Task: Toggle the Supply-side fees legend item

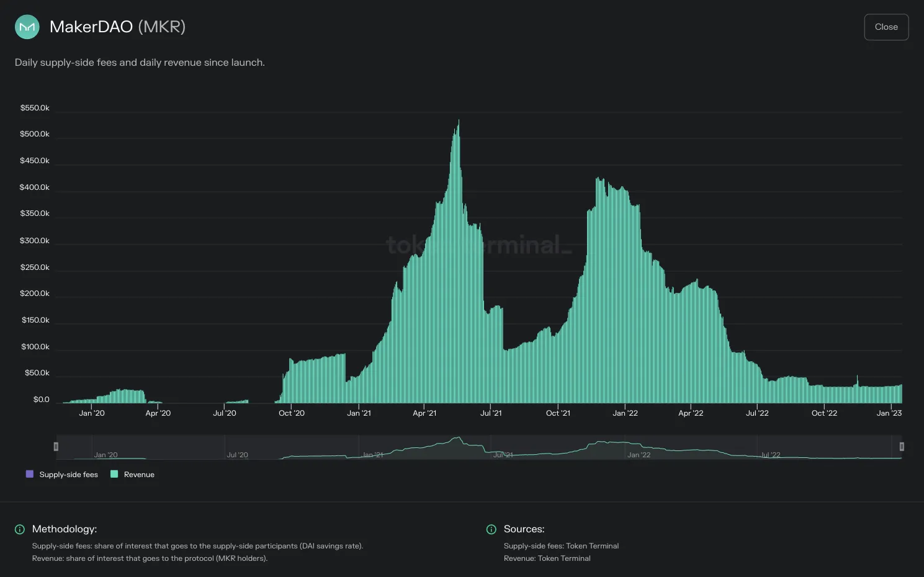Action: (62, 475)
